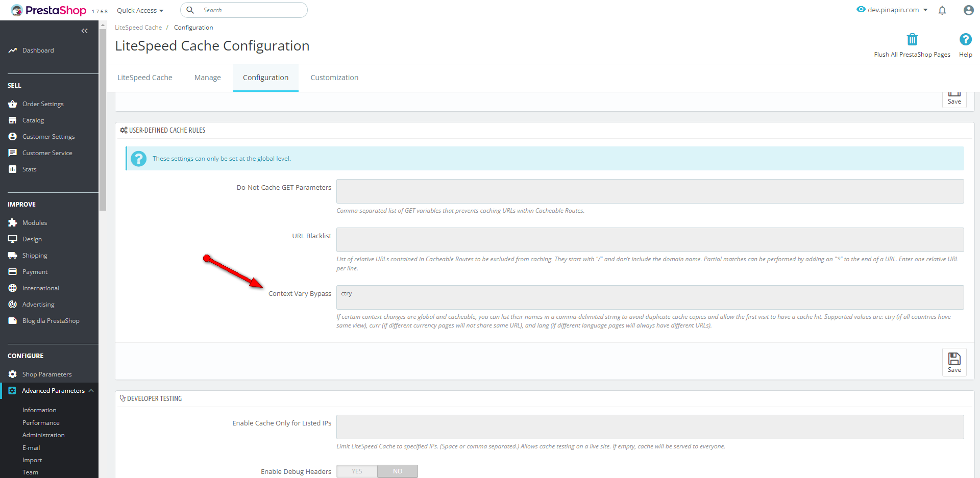Open the Customer Service menu link

click(47, 153)
